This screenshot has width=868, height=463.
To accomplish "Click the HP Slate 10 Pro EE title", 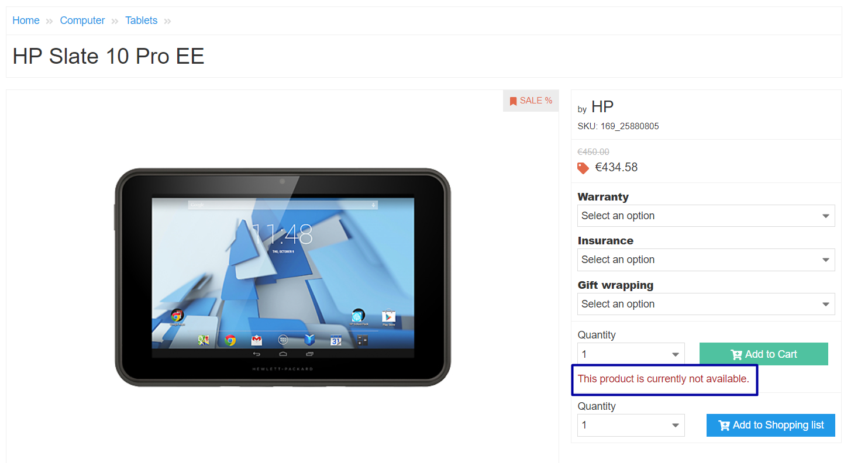I will 109,56.
